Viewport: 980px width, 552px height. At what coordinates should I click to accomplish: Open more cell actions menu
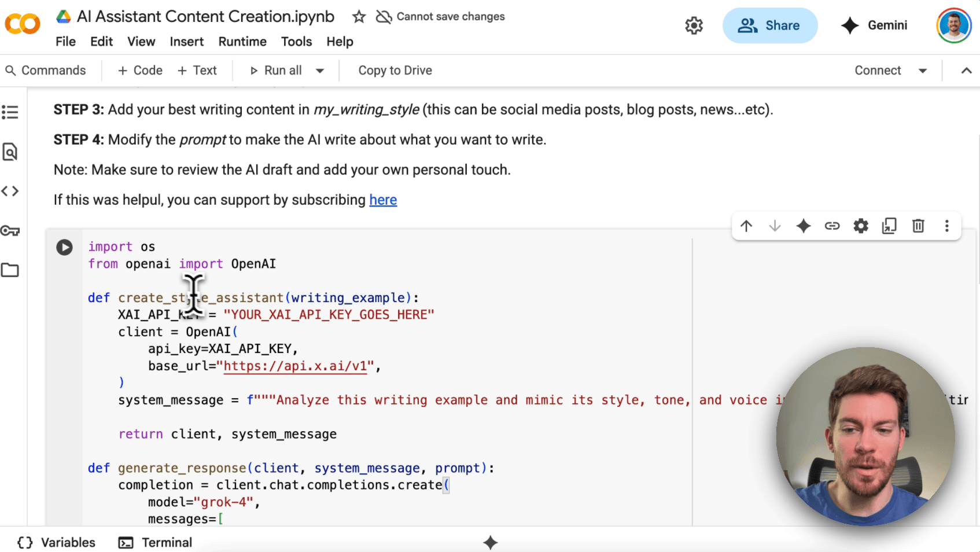946,226
